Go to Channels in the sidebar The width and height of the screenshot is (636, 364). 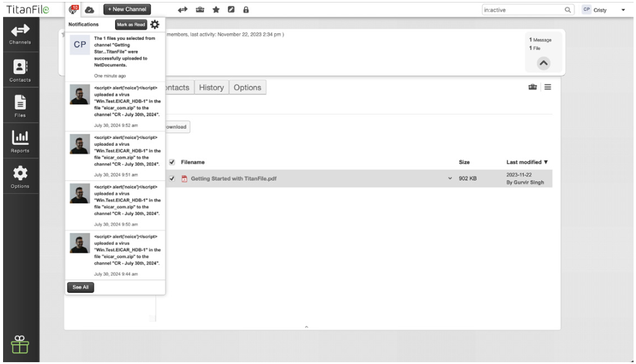[20, 34]
